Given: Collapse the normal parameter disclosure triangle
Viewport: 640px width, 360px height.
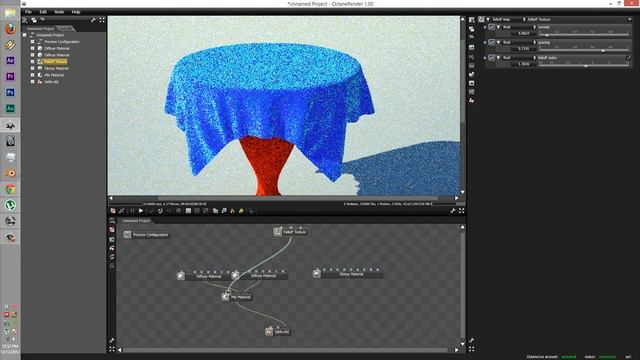Looking at the screenshot, I should pyautogui.click(x=498, y=27).
